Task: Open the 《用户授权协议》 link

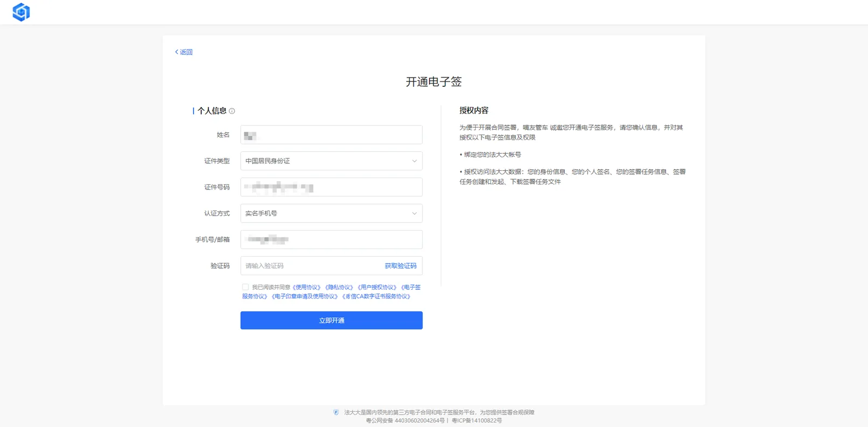Action: click(x=377, y=288)
